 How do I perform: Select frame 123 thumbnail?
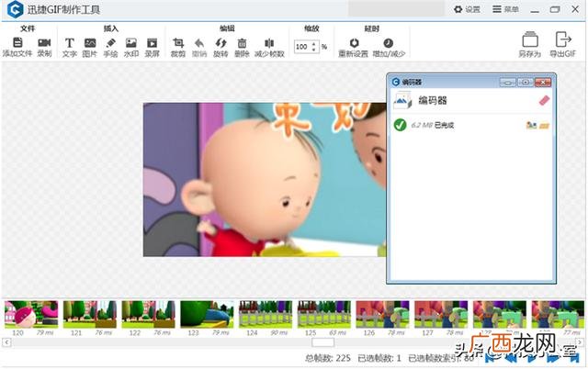(207, 314)
